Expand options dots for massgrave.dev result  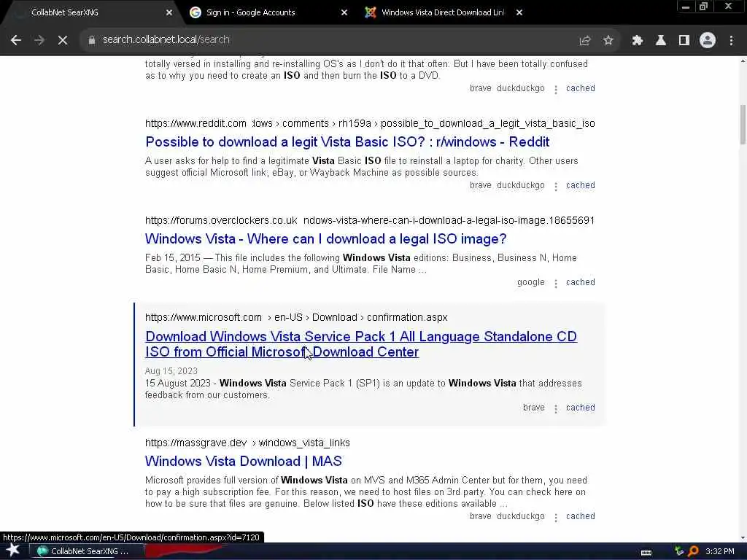pyautogui.click(x=555, y=517)
